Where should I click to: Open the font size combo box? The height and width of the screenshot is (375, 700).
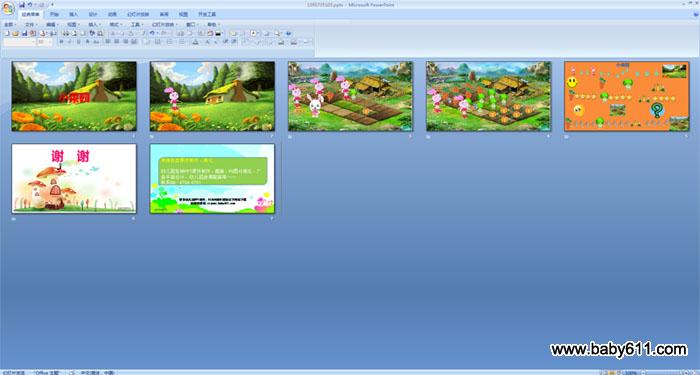(45, 42)
